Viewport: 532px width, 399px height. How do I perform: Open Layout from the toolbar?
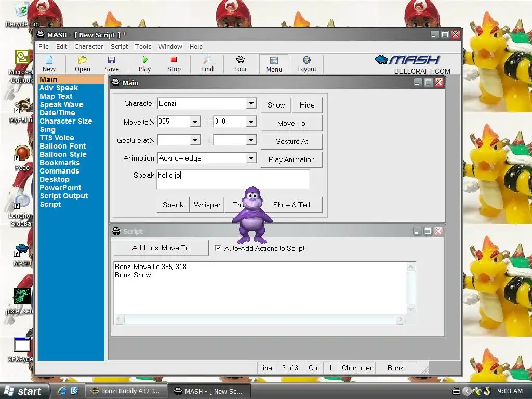(307, 64)
